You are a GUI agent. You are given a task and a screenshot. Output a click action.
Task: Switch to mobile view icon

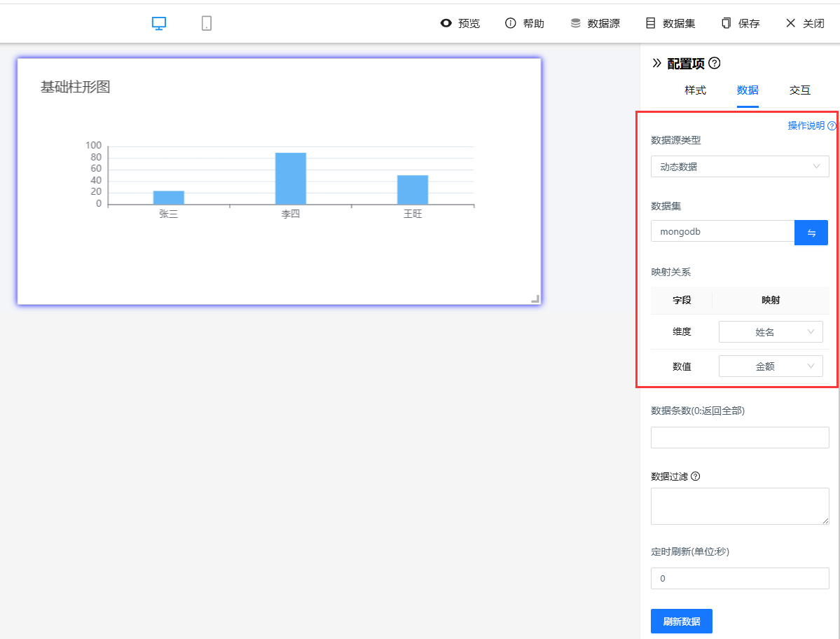[207, 23]
